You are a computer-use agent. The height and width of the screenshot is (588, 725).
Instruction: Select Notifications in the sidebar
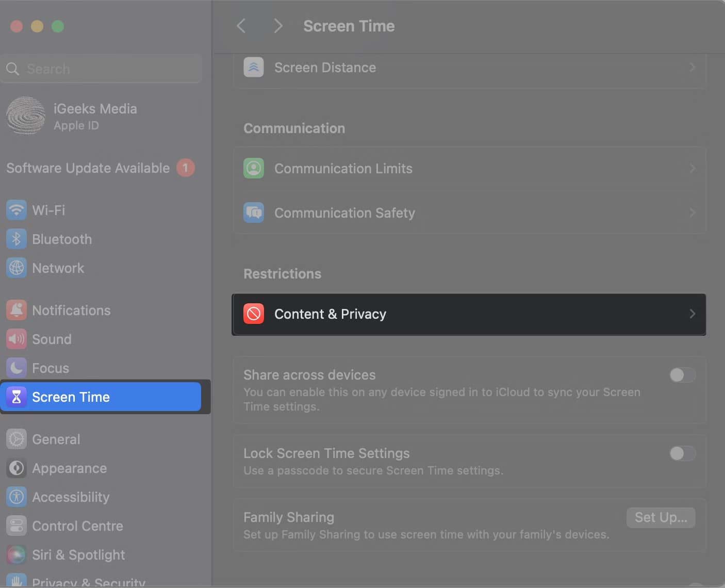coord(71,311)
